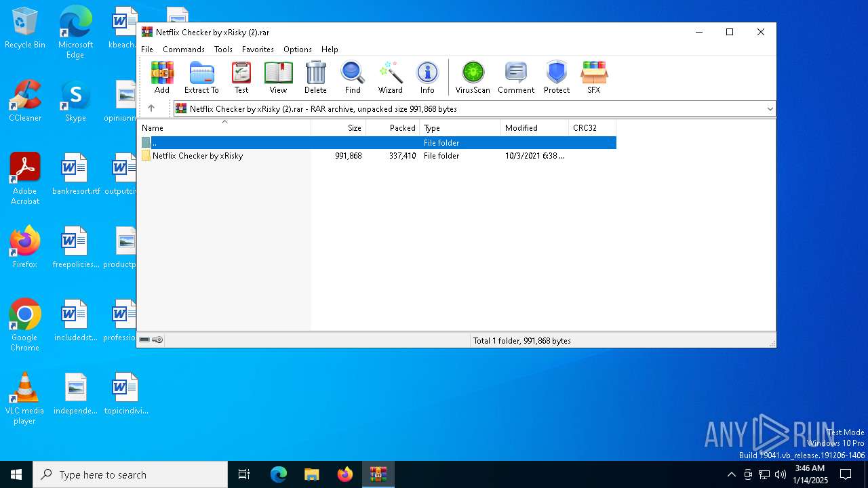
Task: Open the Find magnifier tool
Action: [x=353, y=77]
